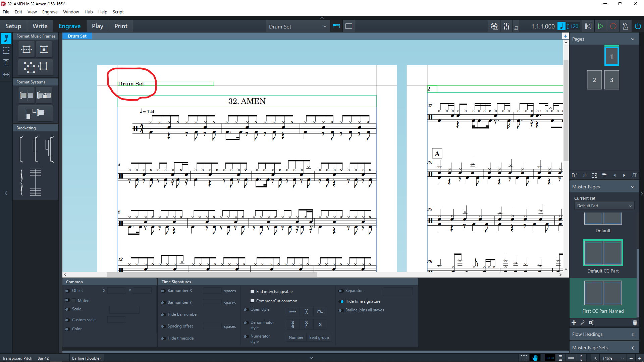This screenshot has height=362, width=644.
Task: Click the add master page plus icon
Action: coord(574,322)
